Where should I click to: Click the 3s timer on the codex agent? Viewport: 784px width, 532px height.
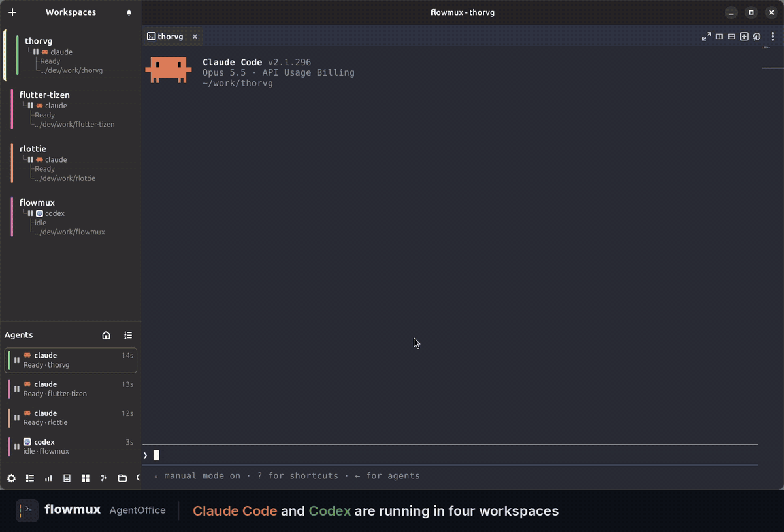(129, 442)
